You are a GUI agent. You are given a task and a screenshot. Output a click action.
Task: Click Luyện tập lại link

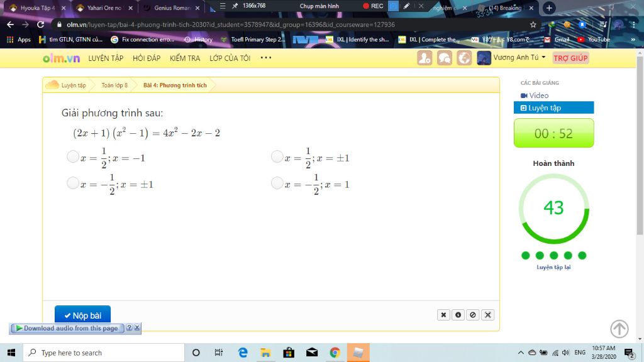pos(553,267)
